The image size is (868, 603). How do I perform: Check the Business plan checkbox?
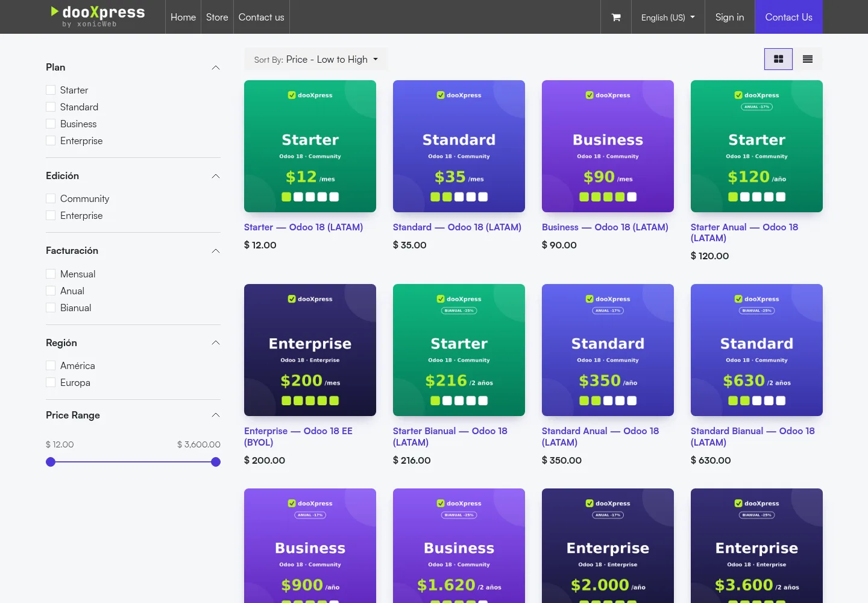click(51, 124)
